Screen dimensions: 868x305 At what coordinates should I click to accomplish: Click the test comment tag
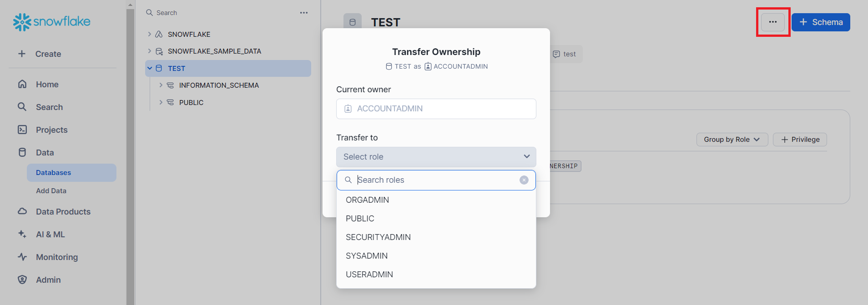point(565,54)
